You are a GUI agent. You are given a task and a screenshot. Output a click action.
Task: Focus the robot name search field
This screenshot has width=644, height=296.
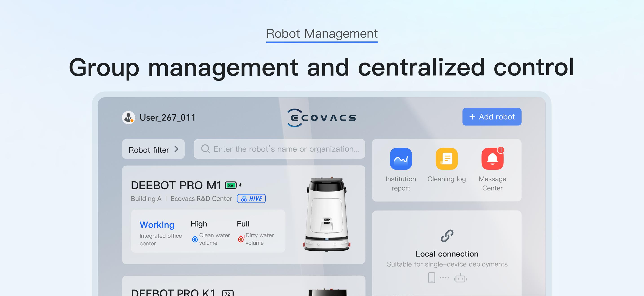[x=279, y=149]
